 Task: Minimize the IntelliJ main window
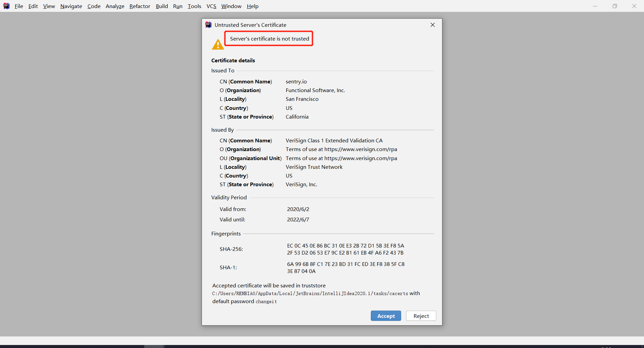[x=595, y=6]
